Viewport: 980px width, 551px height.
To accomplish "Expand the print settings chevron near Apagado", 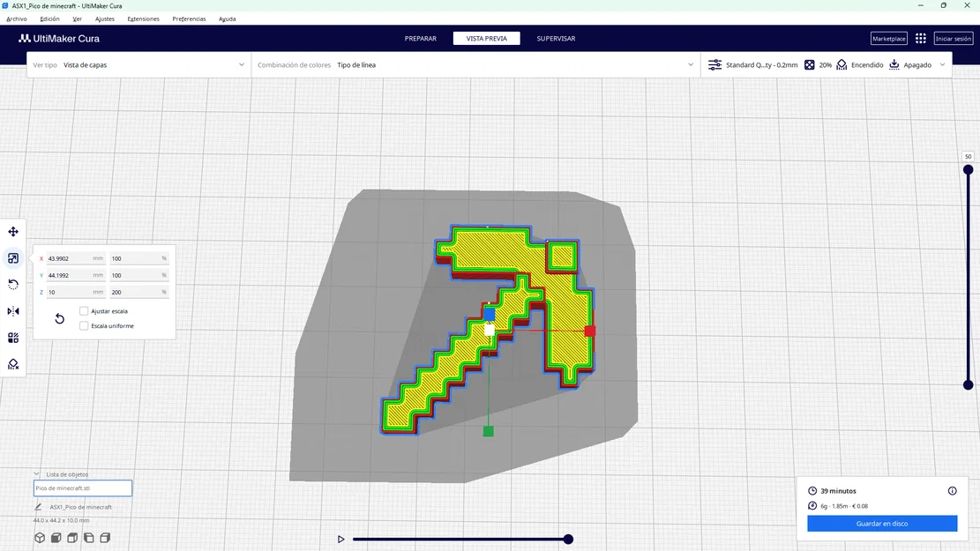I will [x=941, y=64].
